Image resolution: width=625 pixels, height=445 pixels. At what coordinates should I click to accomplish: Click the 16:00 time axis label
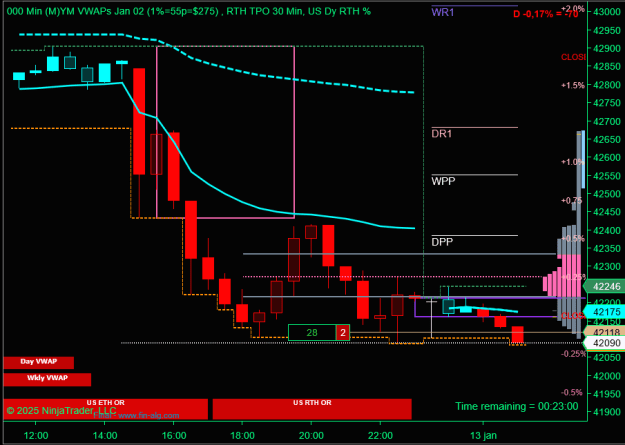pos(173,434)
